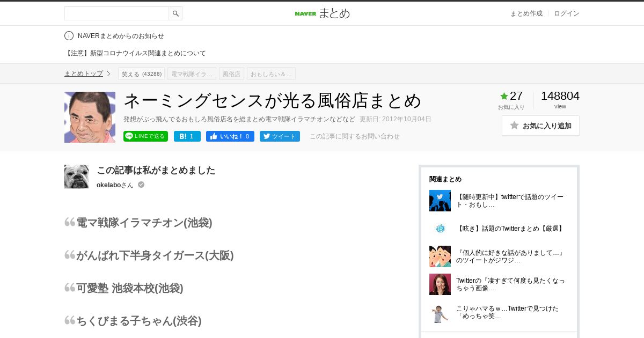
Task: Click into the search input field
Action: point(116,13)
